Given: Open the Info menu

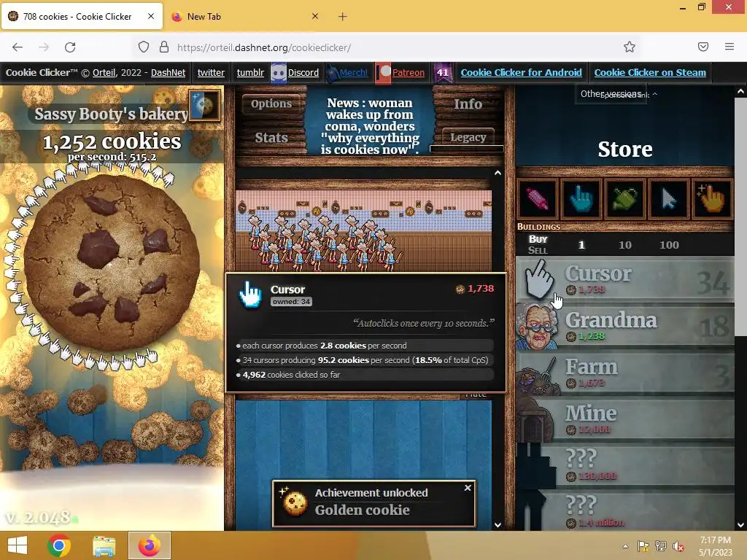Looking at the screenshot, I should click(x=468, y=104).
